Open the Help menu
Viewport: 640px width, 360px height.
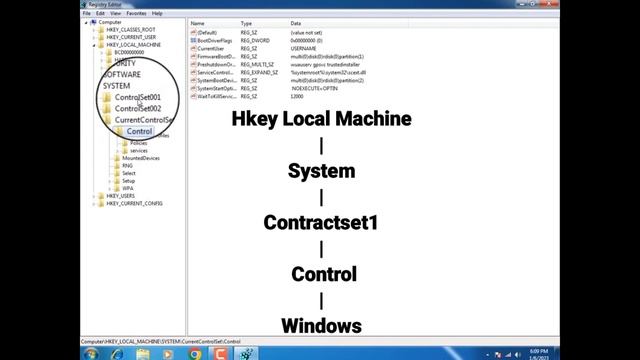point(157,13)
